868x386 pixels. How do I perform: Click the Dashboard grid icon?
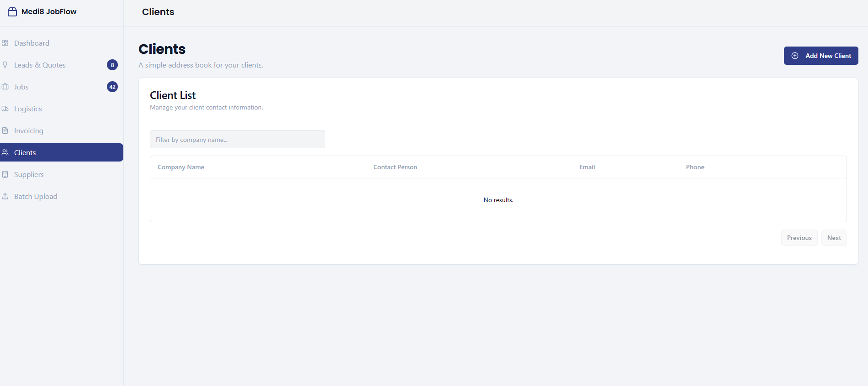point(5,43)
